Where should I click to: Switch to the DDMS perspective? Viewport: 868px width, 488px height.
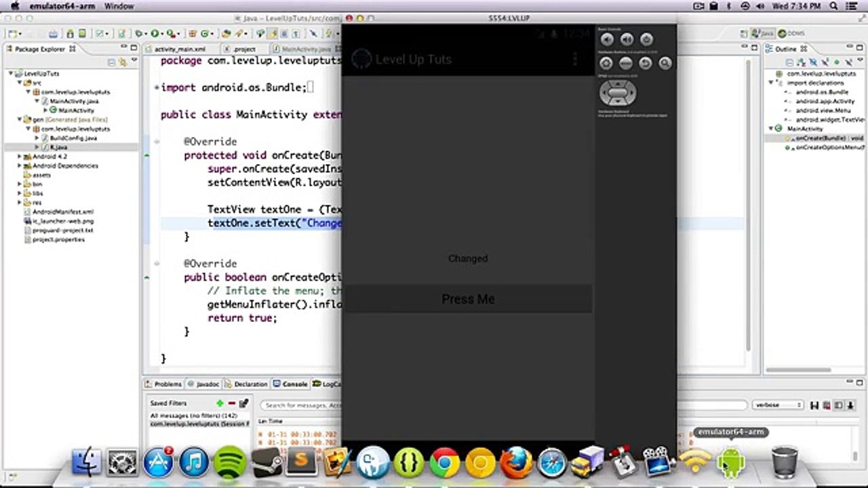(791, 33)
